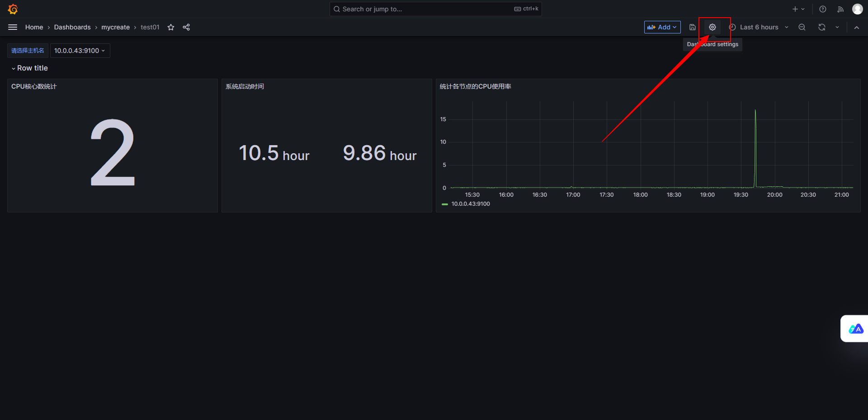Collapse the top navigation with chevron-up
868x420 pixels.
coord(857,27)
